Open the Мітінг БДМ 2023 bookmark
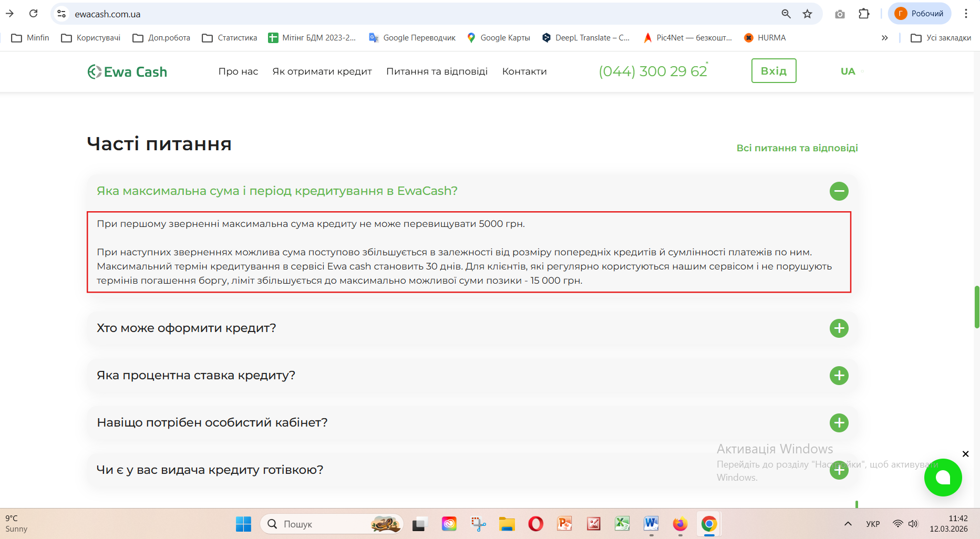This screenshot has height=539, width=980. pos(312,38)
